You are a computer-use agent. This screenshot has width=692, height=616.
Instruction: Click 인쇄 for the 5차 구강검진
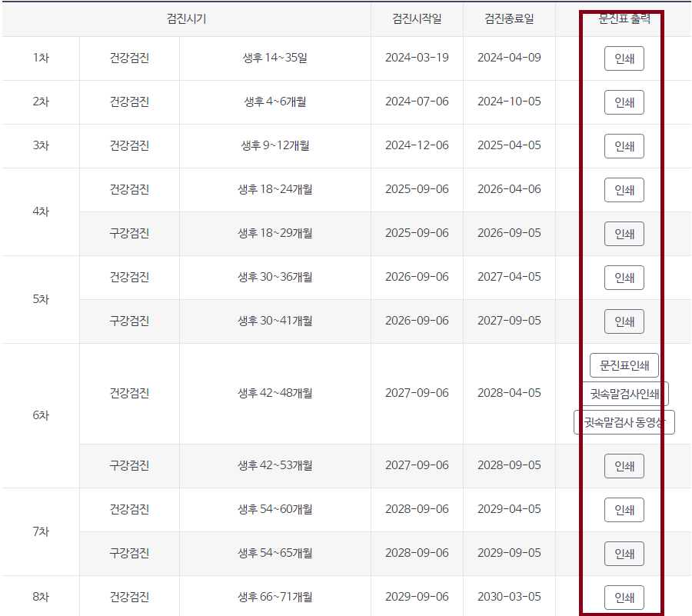(624, 321)
